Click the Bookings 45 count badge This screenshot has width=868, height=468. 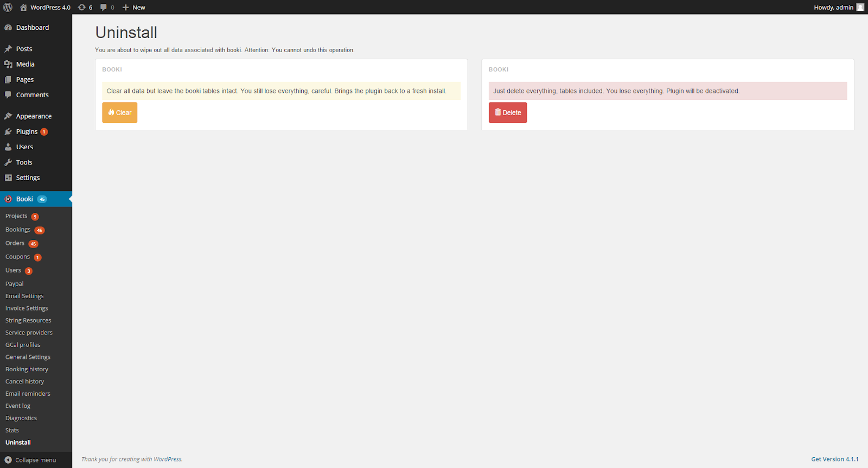coord(40,230)
